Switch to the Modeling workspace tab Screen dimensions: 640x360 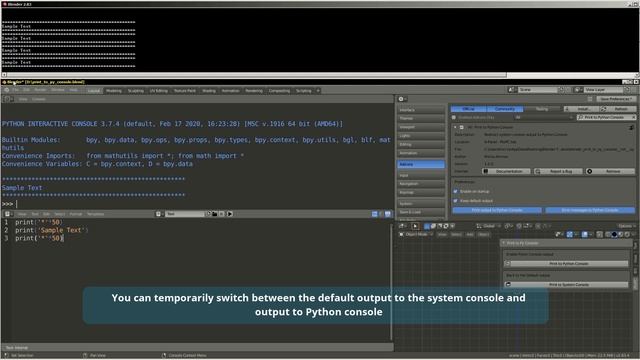pyautogui.click(x=114, y=91)
